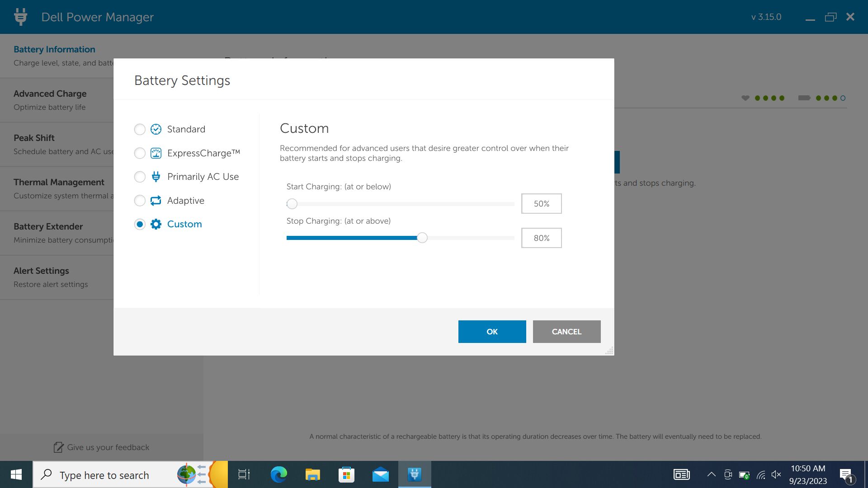Select the Primarily AC Use radio button
Image resolution: width=868 pixels, height=488 pixels.
140,177
